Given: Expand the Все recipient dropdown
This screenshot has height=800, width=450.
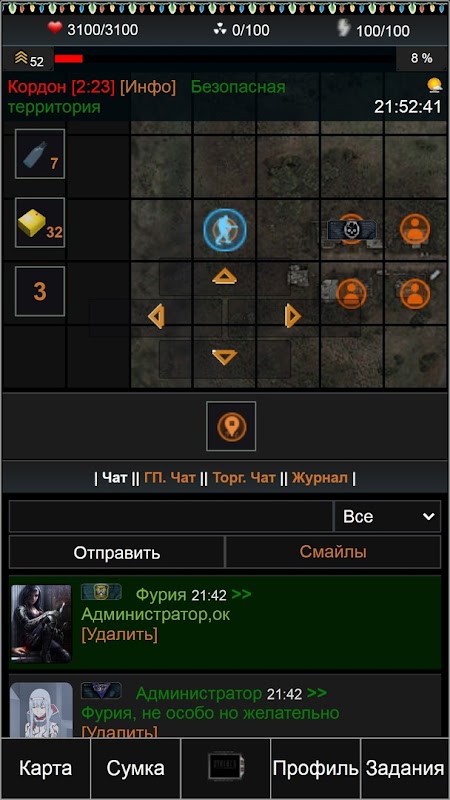Looking at the screenshot, I should point(387,516).
